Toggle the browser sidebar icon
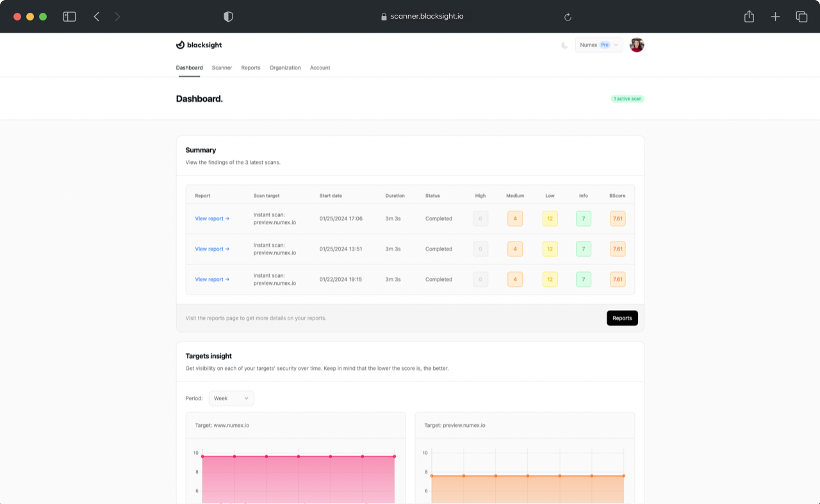The width and height of the screenshot is (820, 504). [69, 16]
